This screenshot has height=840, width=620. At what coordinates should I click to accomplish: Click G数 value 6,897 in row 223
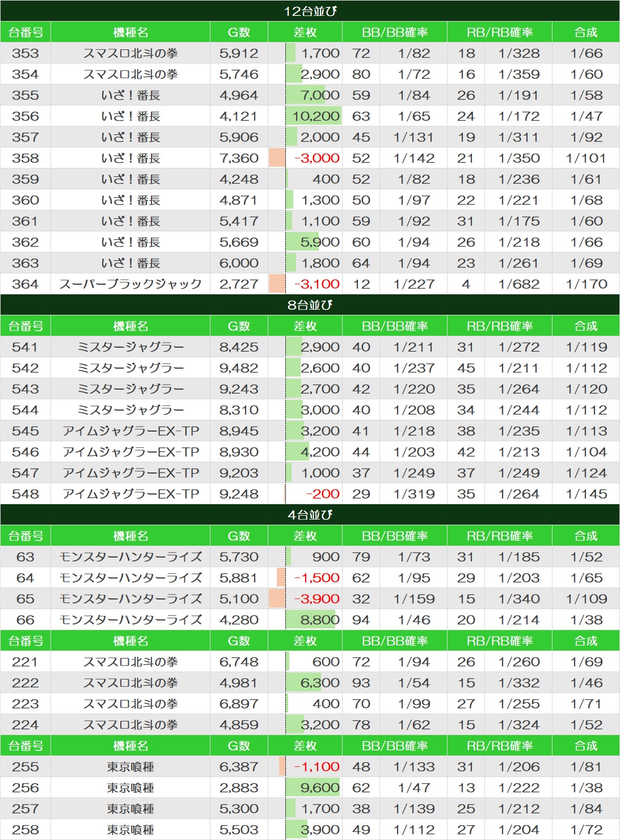tap(239, 704)
